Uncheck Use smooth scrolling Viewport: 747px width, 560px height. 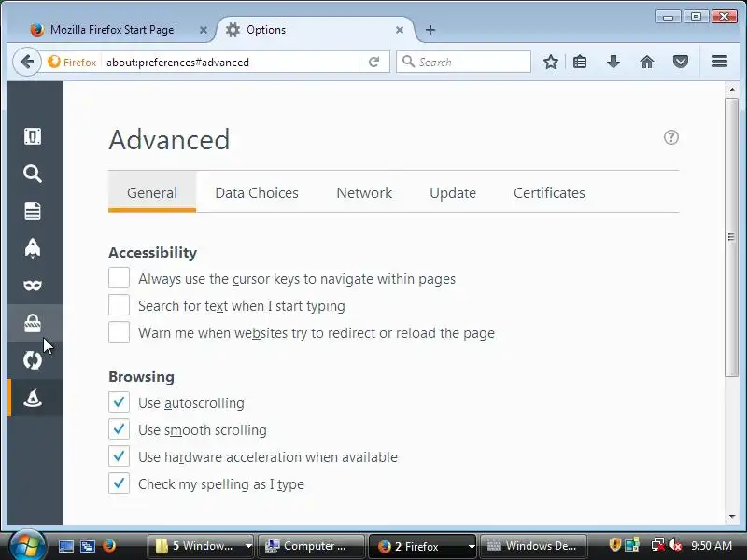[120, 429]
